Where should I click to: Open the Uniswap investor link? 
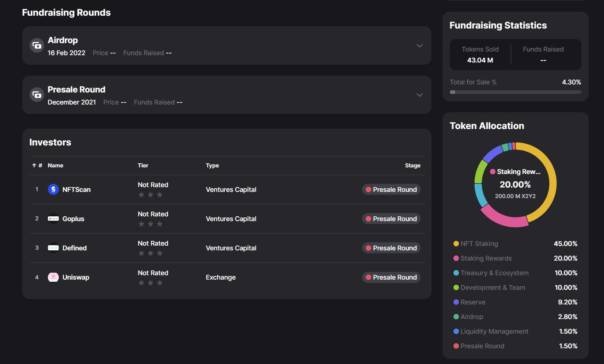pos(76,277)
